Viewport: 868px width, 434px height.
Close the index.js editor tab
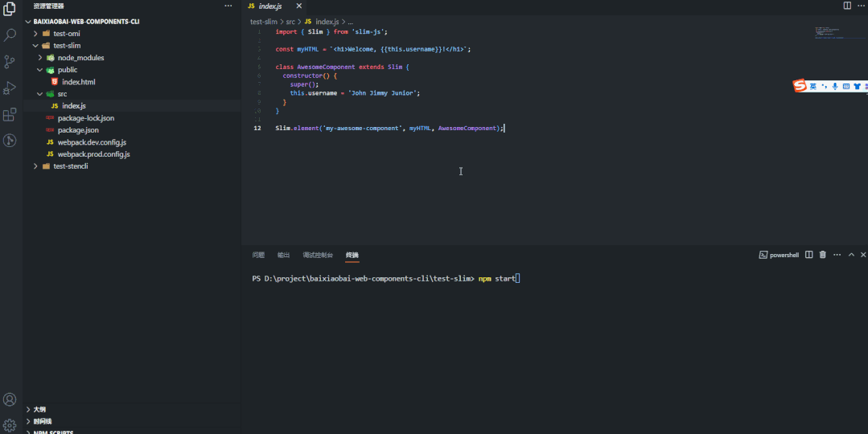(299, 6)
